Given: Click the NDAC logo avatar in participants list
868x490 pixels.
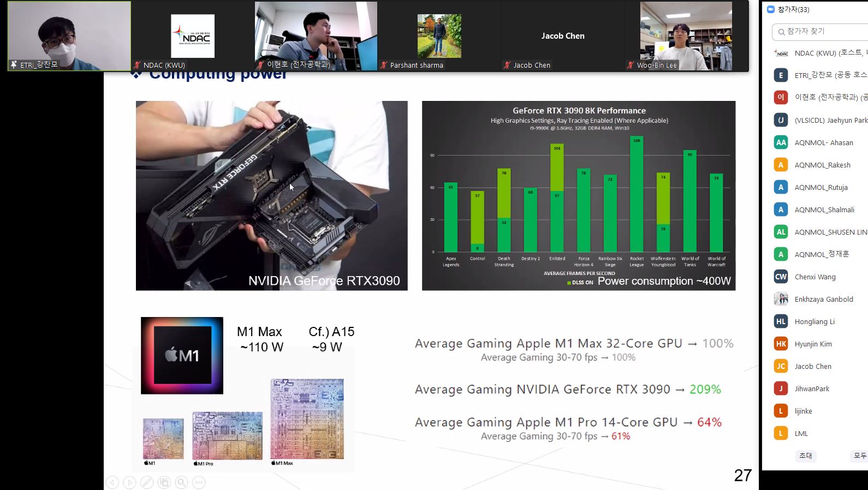Looking at the screenshot, I should pos(781,53).
